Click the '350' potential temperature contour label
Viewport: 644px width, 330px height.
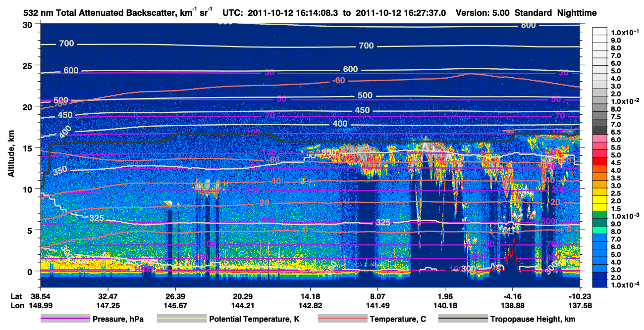point(60,171)
